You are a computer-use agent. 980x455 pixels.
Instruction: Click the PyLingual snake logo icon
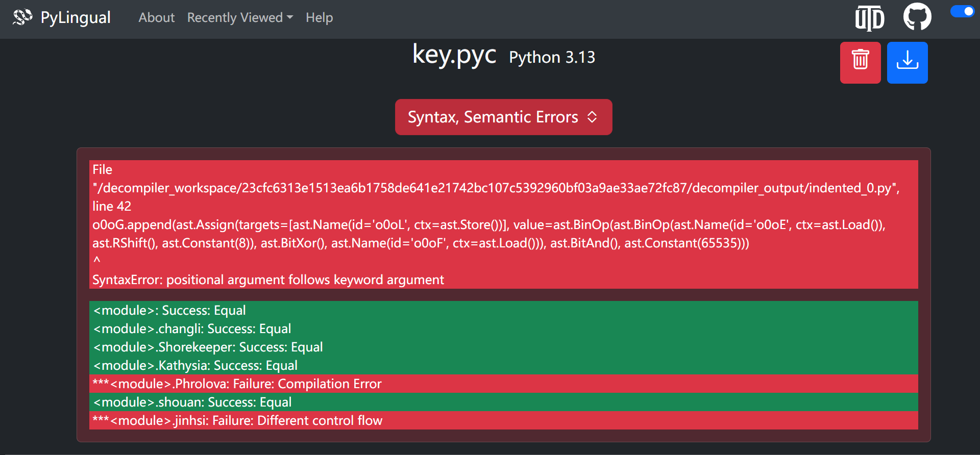[22, 17]
